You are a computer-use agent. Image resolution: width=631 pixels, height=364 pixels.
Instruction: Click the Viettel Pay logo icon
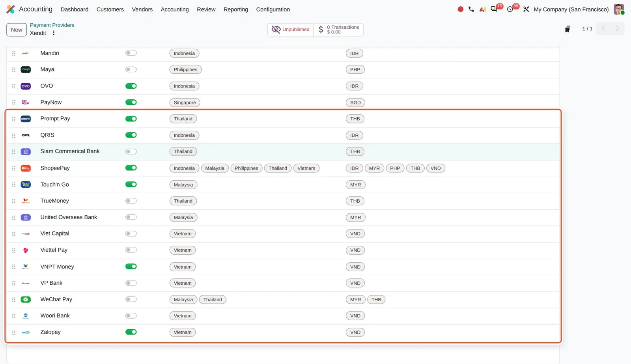tap(26, 250)
